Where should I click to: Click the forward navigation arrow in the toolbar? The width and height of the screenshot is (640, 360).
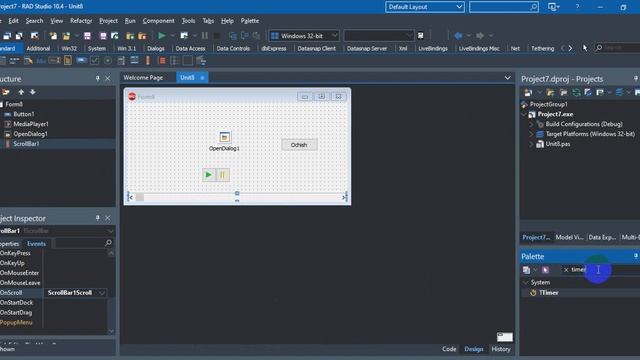coord(480,36)
